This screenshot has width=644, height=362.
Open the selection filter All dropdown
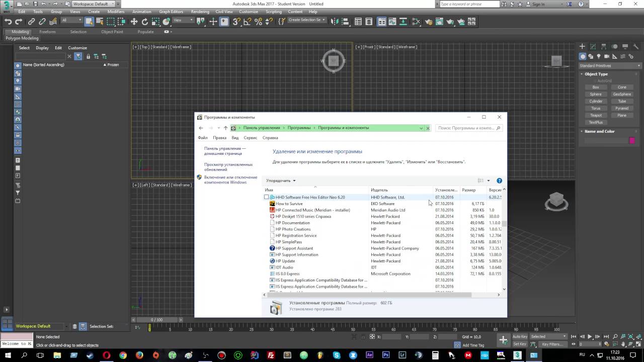coord(71,21)
